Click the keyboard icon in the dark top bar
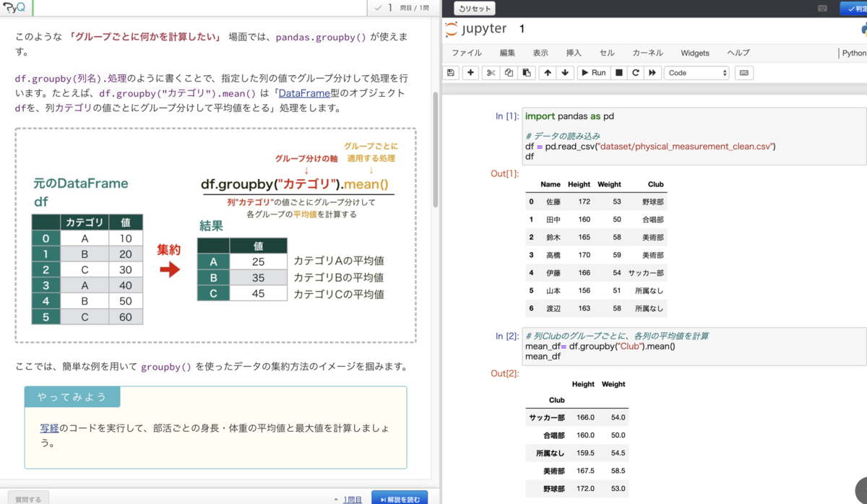 tap(822, 9)
